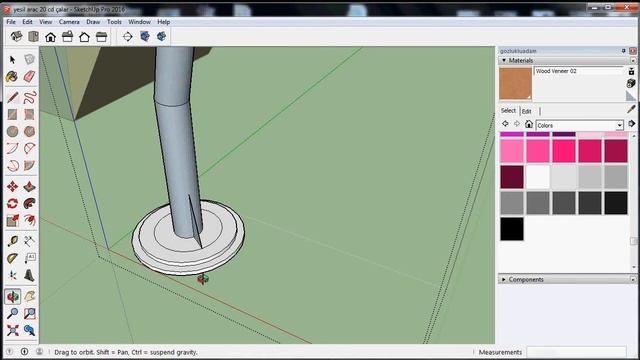This screenshot has height=360, width=640.
Task: Choose the Axes tool
Action: coord(12,275)
